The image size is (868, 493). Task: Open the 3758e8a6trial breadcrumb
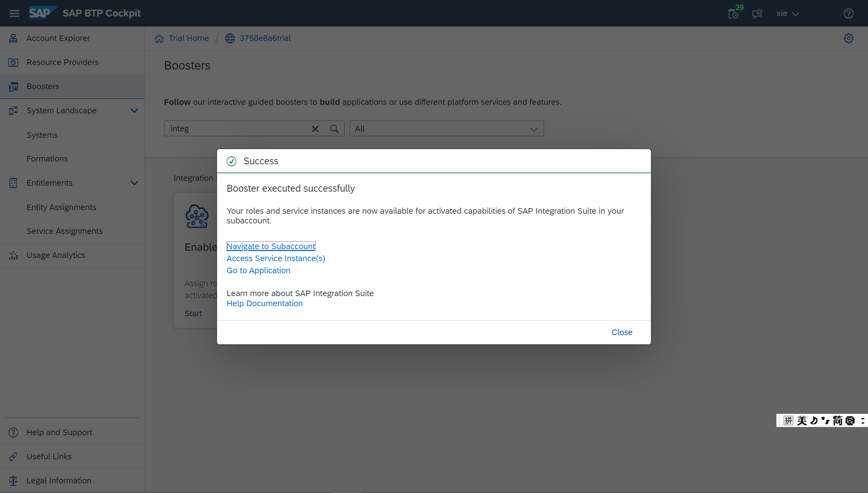[265, 38]
